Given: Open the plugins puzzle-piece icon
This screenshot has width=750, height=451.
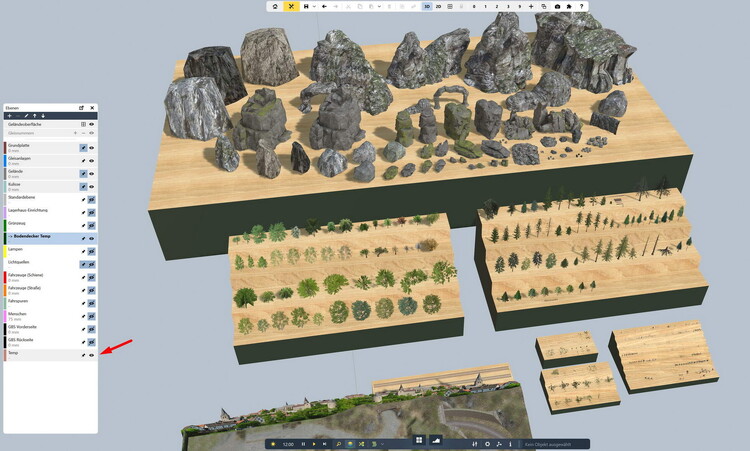Looking at the screenshot, I should tap(569, 6).
